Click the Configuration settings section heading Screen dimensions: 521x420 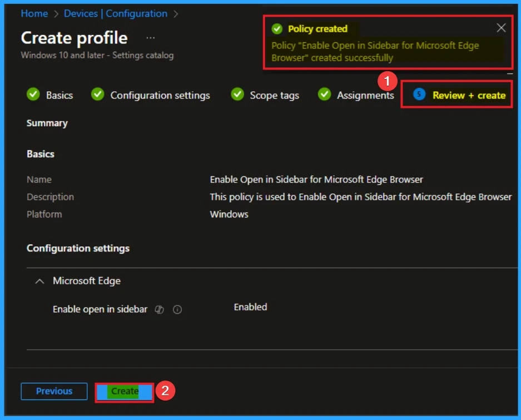pyautogui.click(x=78, y=249)
